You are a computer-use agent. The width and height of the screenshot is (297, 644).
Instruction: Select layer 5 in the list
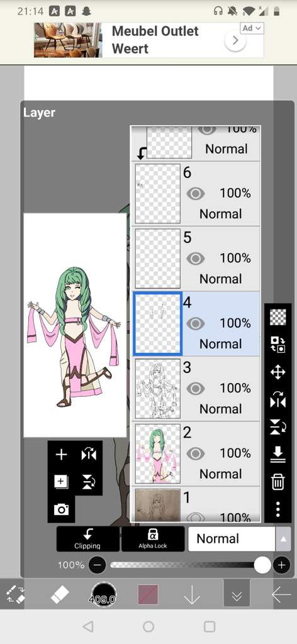coord(196,258)
